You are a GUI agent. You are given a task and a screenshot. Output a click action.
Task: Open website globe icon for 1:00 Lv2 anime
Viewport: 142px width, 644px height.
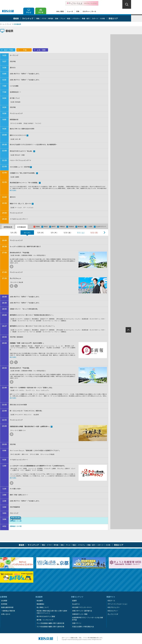click(11, 483)
